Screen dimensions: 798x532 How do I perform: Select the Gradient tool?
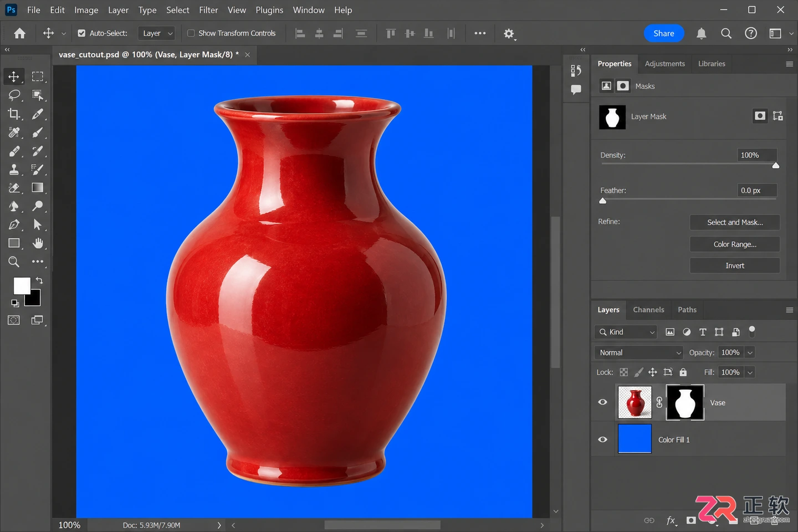[37, 188]
